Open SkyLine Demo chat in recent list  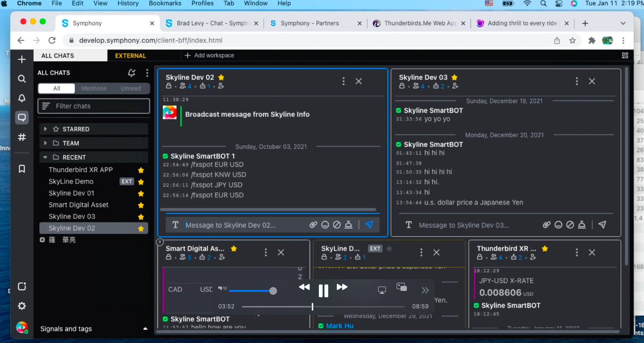71,181
